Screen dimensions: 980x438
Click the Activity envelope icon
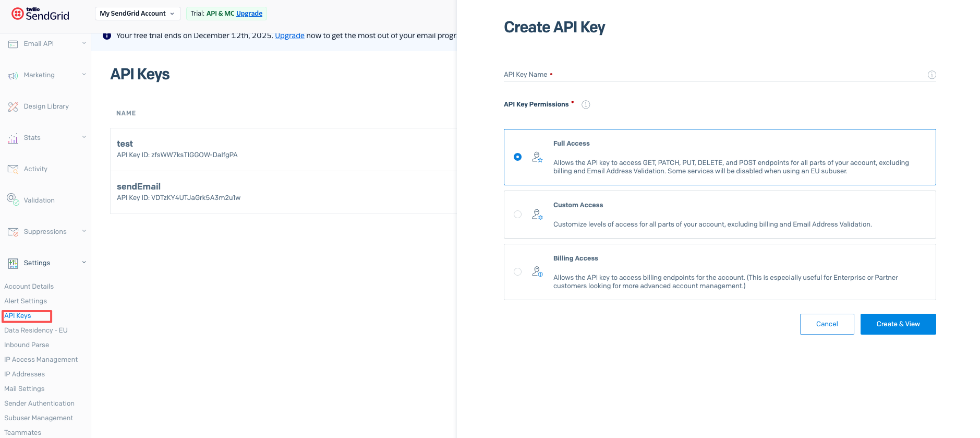click(13, 169)
